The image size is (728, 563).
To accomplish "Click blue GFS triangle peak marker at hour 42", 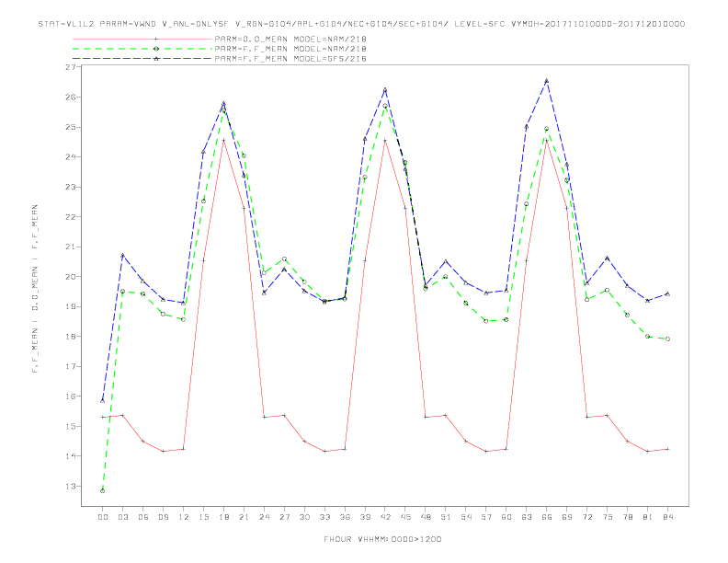I will click(x=385, y=89).
